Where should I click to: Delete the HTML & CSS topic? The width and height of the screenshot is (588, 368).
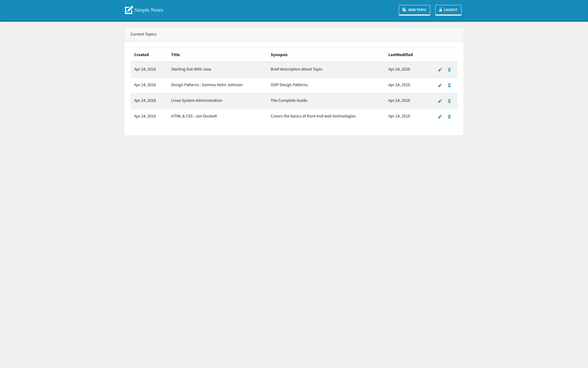click(449, 117)
